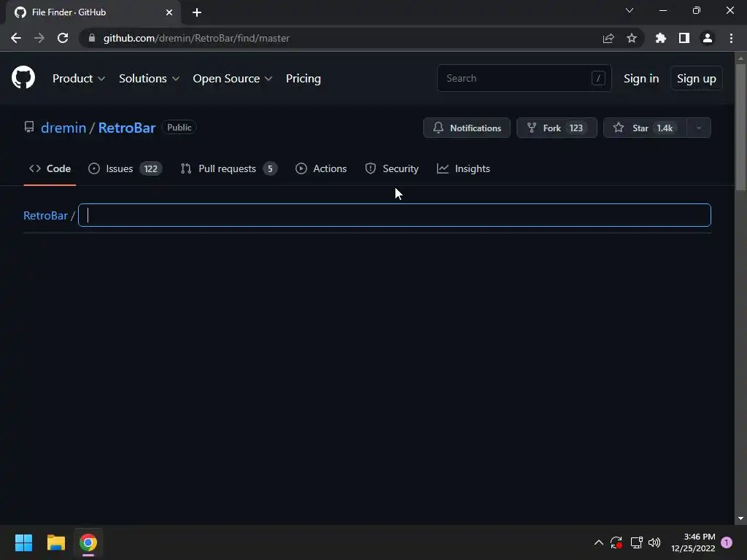This screenshot has height=560, width=747.
Task: Open the sync tray icon with red dot
Action: (616, 542)
